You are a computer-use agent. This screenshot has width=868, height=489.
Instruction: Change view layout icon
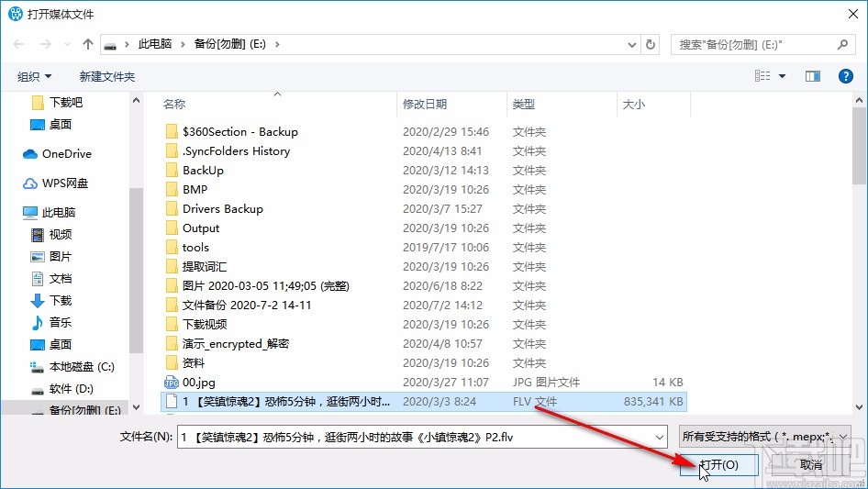[762, 76]
